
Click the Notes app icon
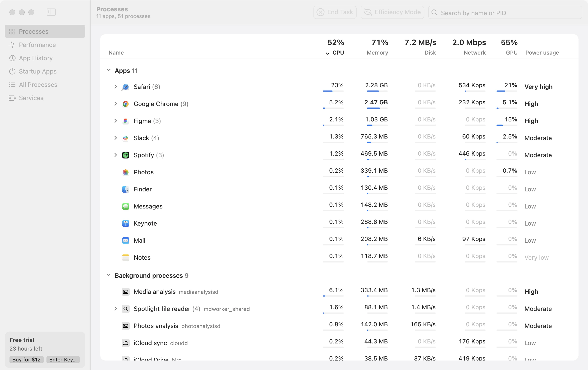tap(125, 258)
